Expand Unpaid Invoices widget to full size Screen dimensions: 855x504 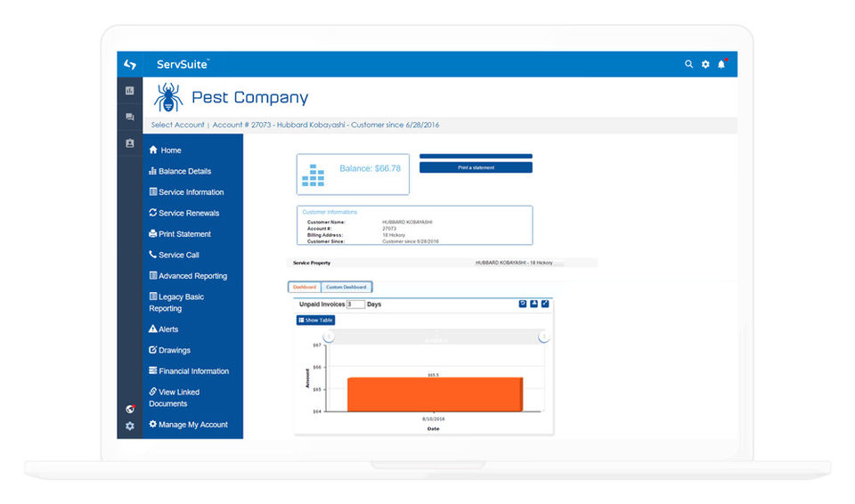545,304
